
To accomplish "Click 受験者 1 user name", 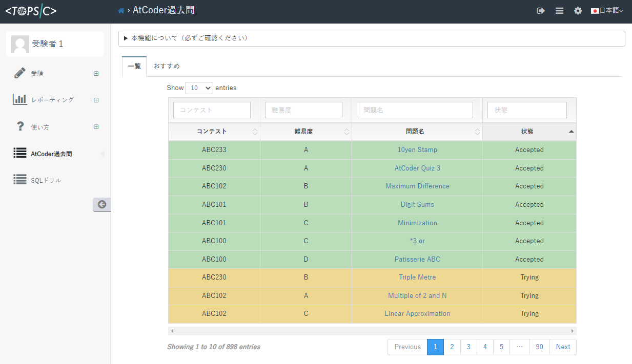I will click(48, 44).
